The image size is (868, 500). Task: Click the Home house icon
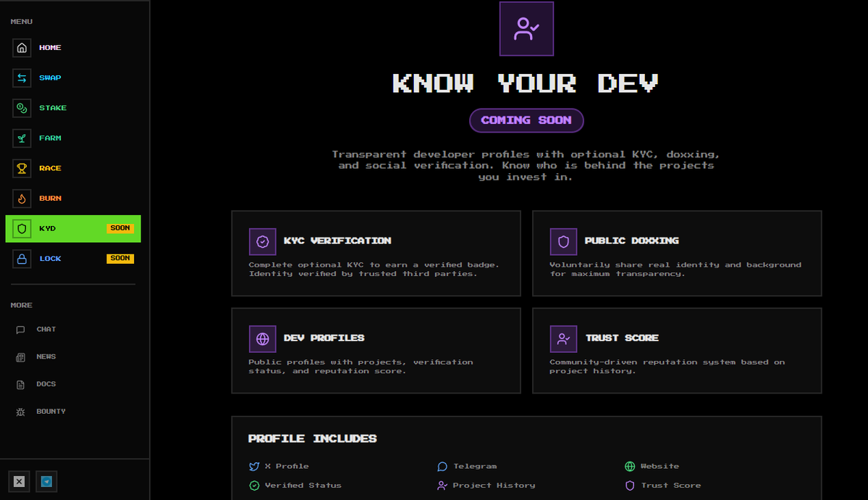tap(22, 48)
